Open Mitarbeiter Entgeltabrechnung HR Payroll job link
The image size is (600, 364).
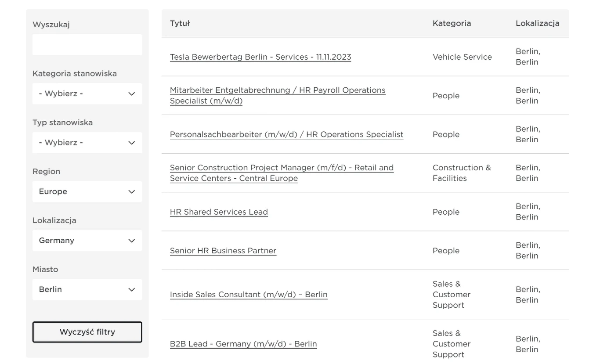[277, 90]
